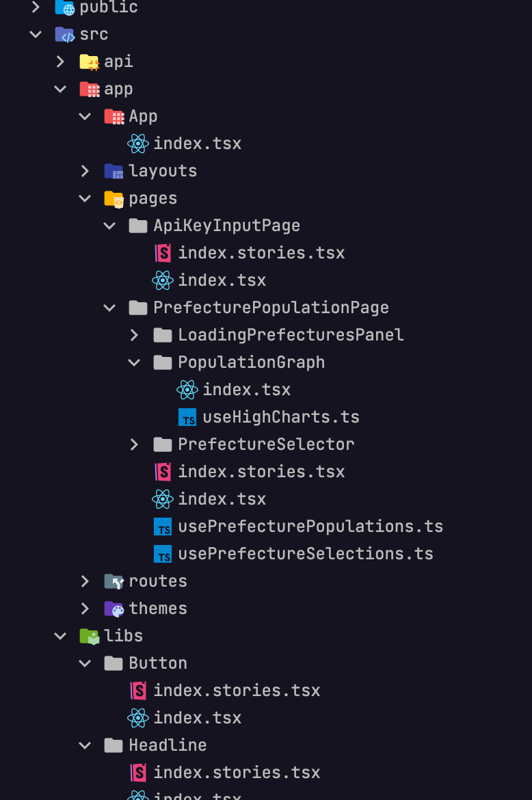Click the routes folder icon

click(114, 581)
